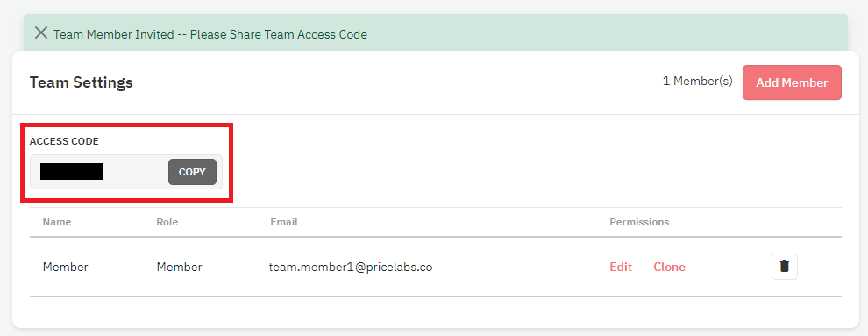Click the Permissions column header
Viewport: 868px width, 336px height.
(639, 222)
